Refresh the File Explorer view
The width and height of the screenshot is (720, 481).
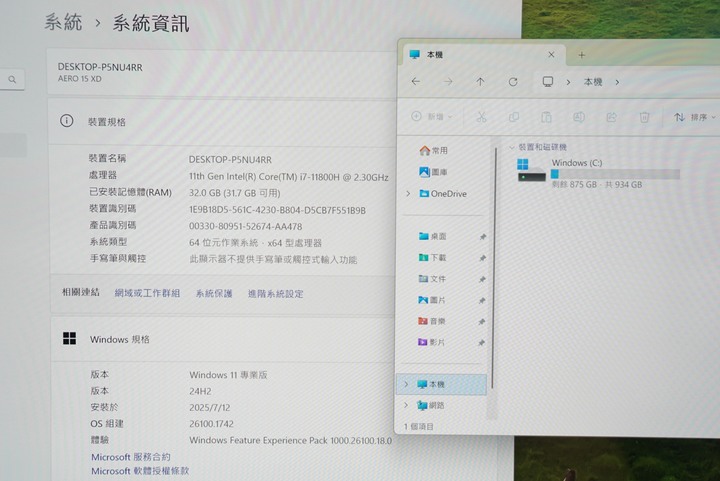513,82
